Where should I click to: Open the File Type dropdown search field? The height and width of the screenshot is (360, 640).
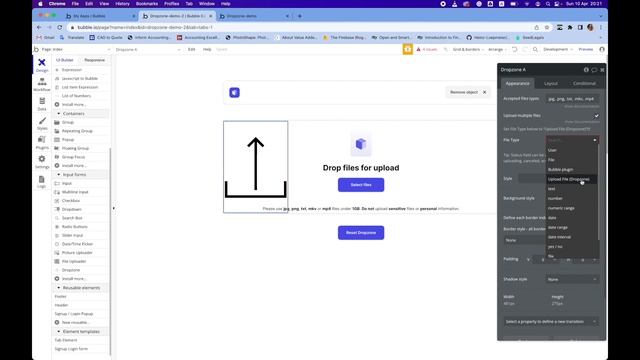click(572, 140)
